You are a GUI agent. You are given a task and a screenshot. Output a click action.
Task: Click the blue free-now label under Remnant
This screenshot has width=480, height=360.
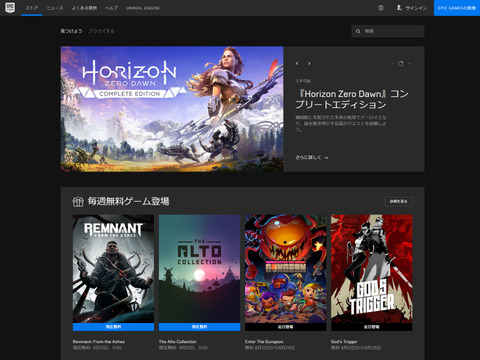113,327
